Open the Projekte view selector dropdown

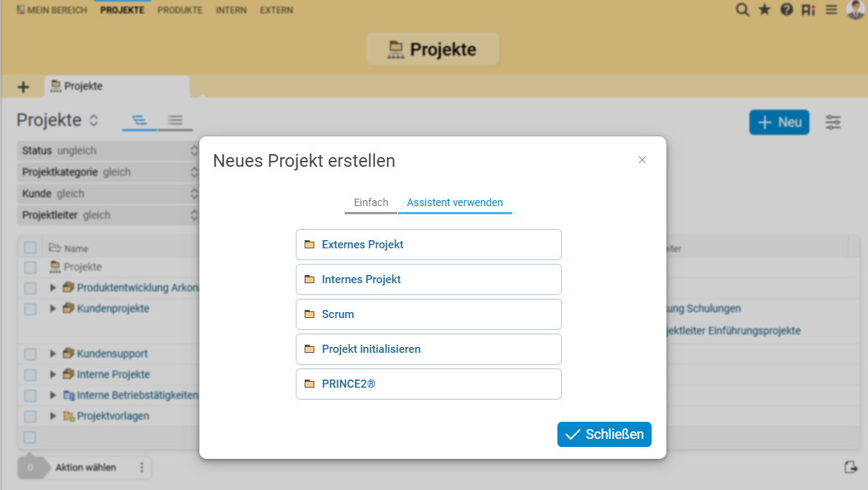[93, 120]
